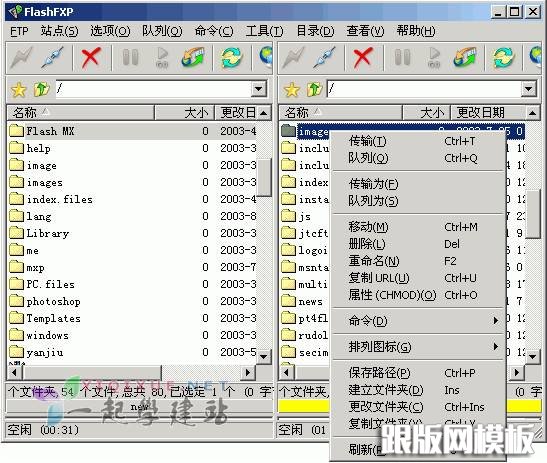The height and width of the screenshot is (463, 547).
Task: Click the left pane up-folder arrow icon
Action: pos(42,89)
